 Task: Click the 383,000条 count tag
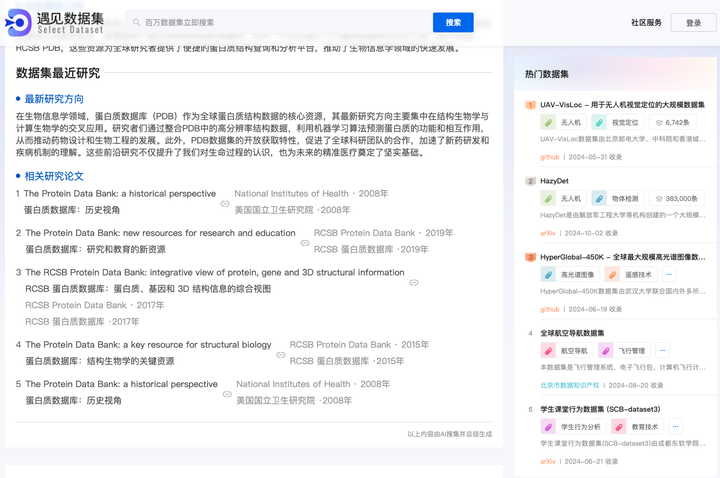pos(676,198)
